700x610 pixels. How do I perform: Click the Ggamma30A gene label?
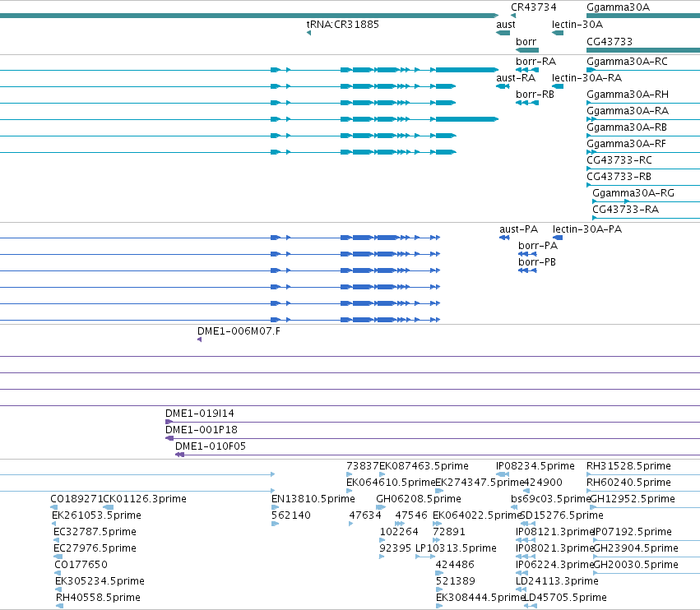pos(618,7)
